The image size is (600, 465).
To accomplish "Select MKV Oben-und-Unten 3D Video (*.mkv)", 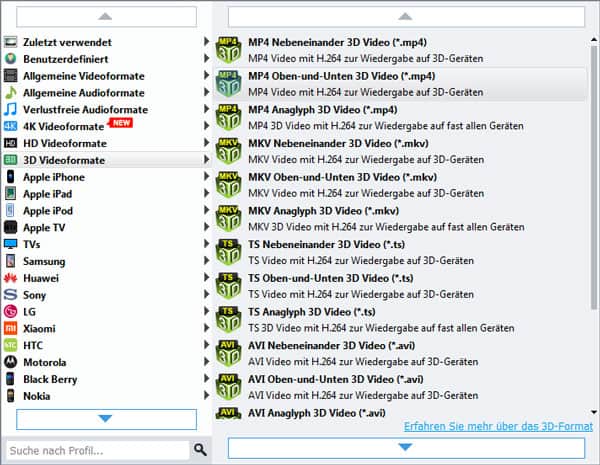I will (x=400, y=185).
